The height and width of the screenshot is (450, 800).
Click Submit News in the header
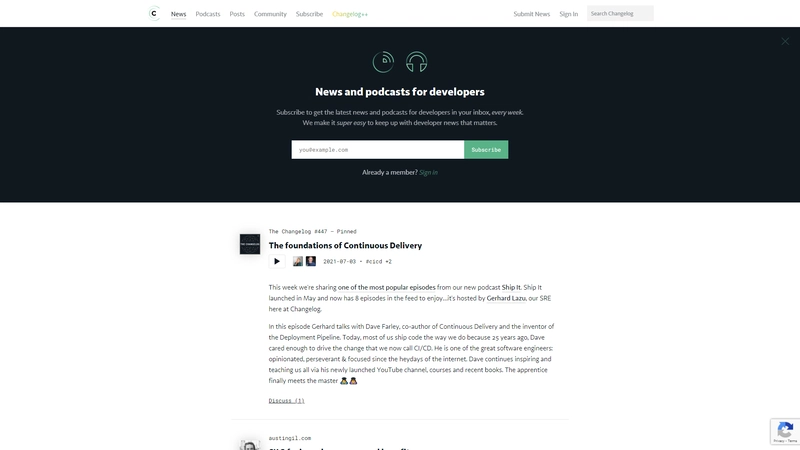click(531, 14)
